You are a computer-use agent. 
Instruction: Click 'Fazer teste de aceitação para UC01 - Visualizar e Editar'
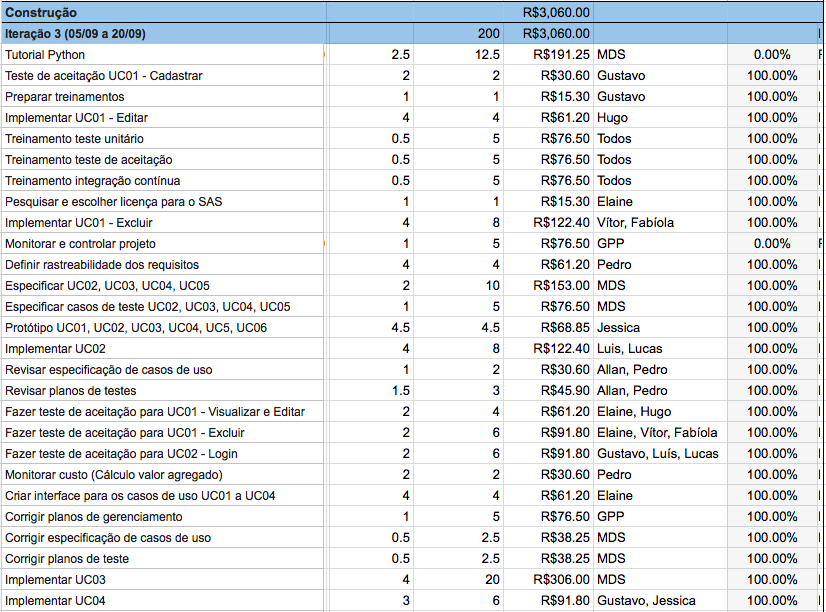[x=162, y=412]
